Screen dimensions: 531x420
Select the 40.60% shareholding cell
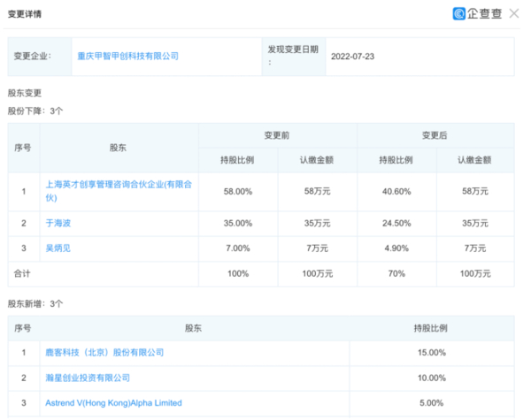[x=395, y=191]
